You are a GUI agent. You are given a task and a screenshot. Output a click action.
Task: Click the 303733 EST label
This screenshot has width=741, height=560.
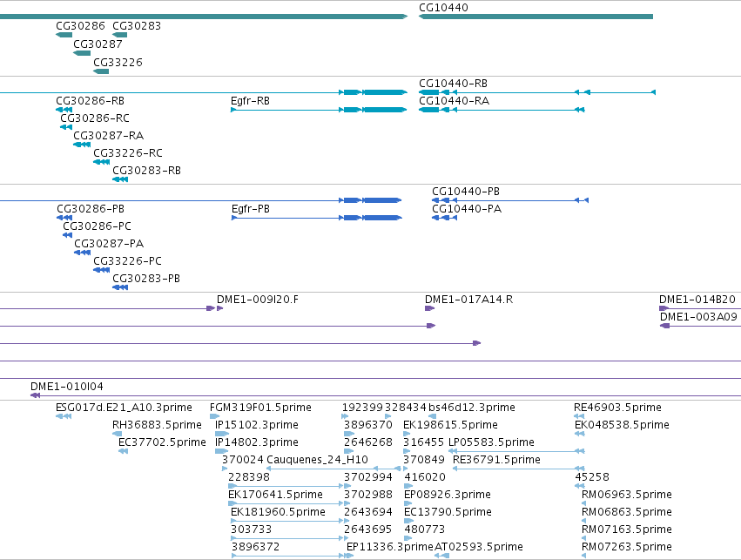(x=252, y=530)
